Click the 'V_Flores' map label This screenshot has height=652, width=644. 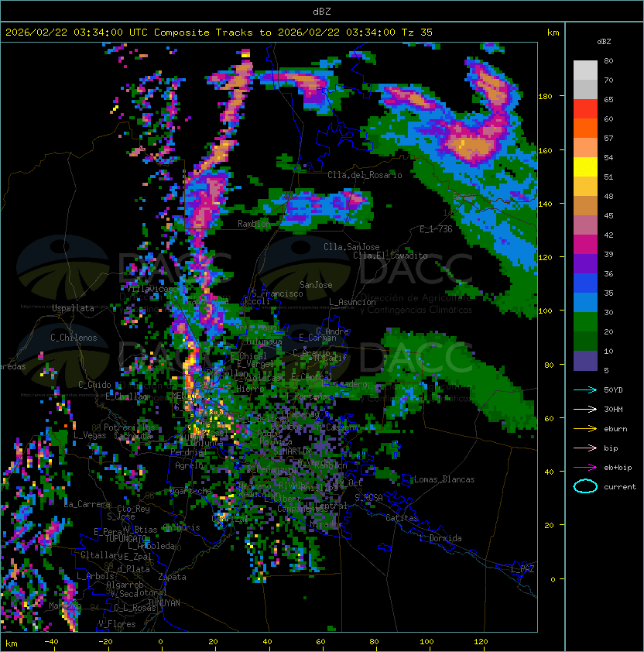point(117,624)
